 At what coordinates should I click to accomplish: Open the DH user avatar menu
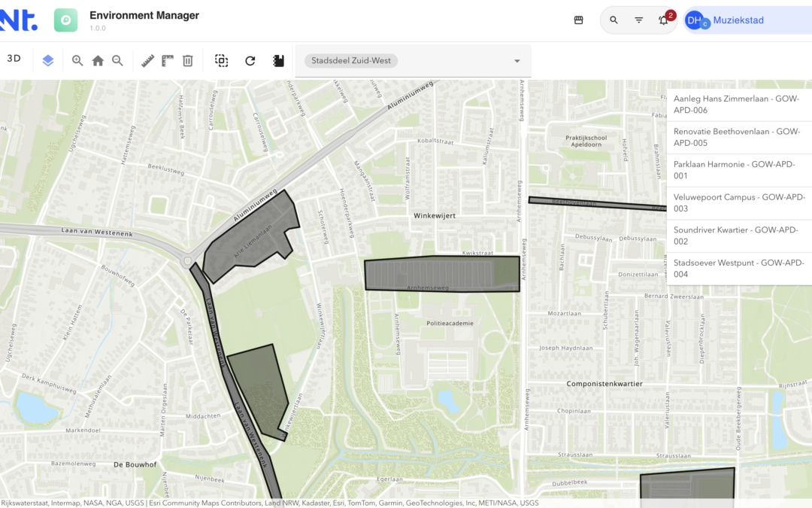pos(695,20)
